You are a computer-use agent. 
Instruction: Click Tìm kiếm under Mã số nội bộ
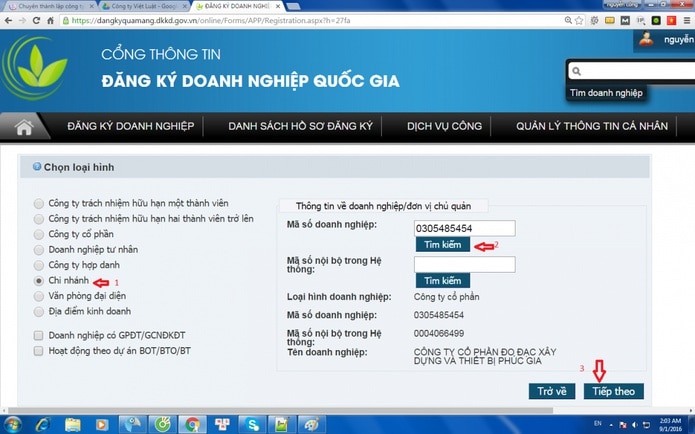[442, 281]
